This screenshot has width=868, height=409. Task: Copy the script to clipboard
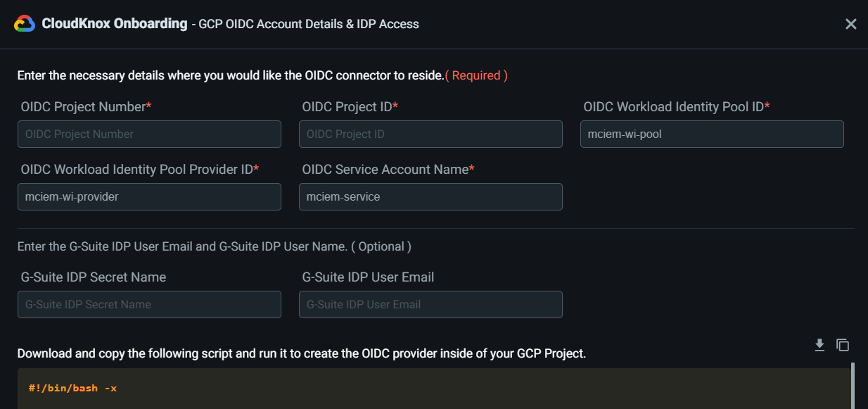coord(843,345)
